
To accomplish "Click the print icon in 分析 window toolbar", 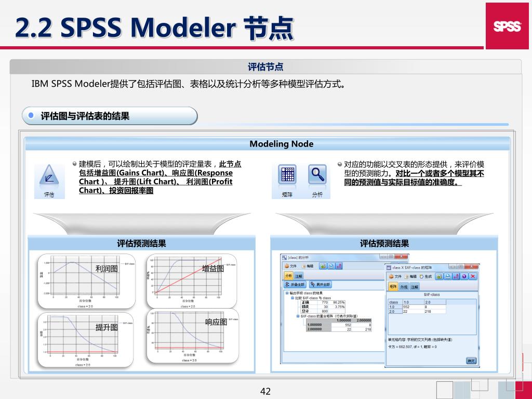I will 331,266.
